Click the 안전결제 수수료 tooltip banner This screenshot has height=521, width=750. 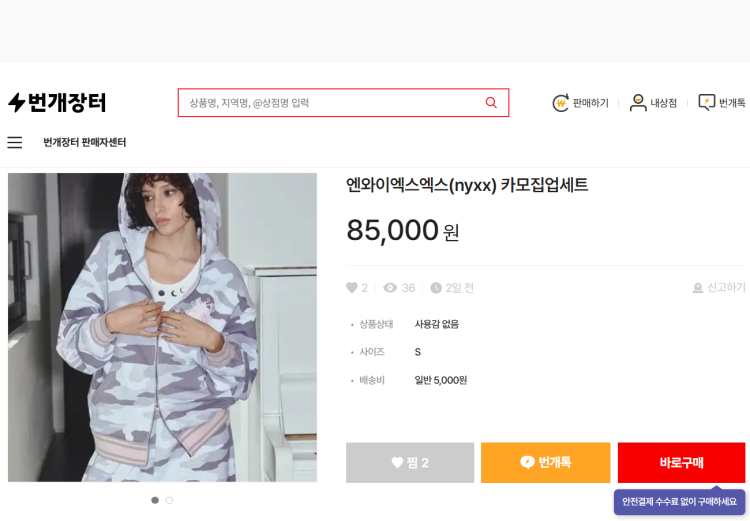[x=679, y=502]
